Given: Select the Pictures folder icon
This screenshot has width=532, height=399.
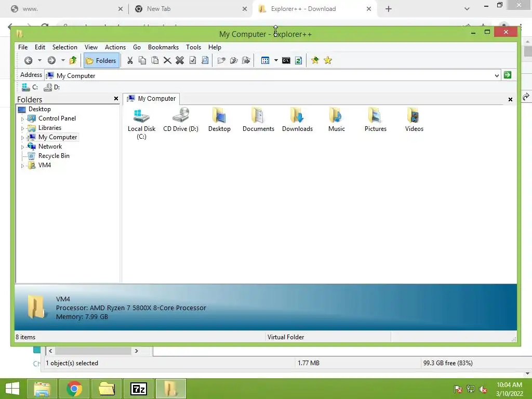Looking at the screenshot, I should point(375,120).
